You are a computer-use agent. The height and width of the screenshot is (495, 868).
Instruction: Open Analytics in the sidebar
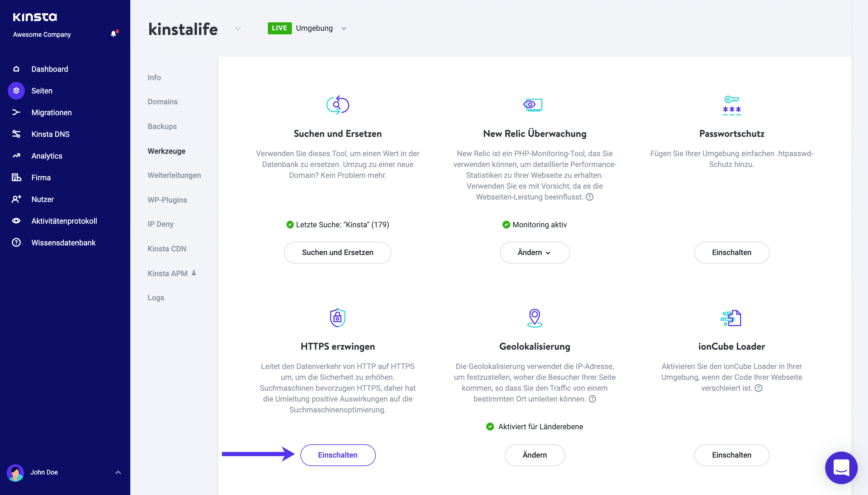point(47,156)
